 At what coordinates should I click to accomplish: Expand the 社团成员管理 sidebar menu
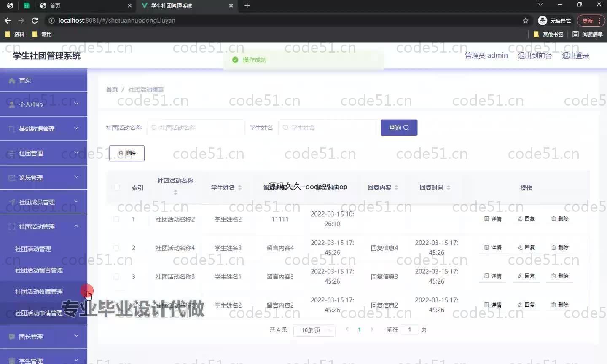(43, 202)
